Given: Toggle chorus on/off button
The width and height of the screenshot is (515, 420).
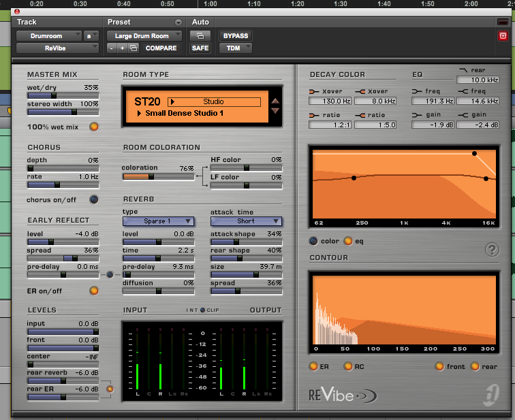Looking at the screenshot, I should [x=94, y=199].
